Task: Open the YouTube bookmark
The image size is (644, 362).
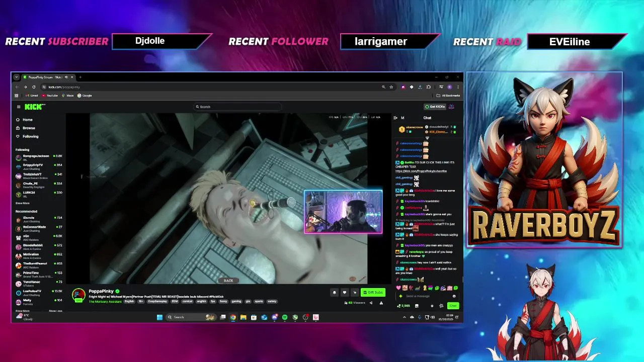Action: [x=50, y=96]
